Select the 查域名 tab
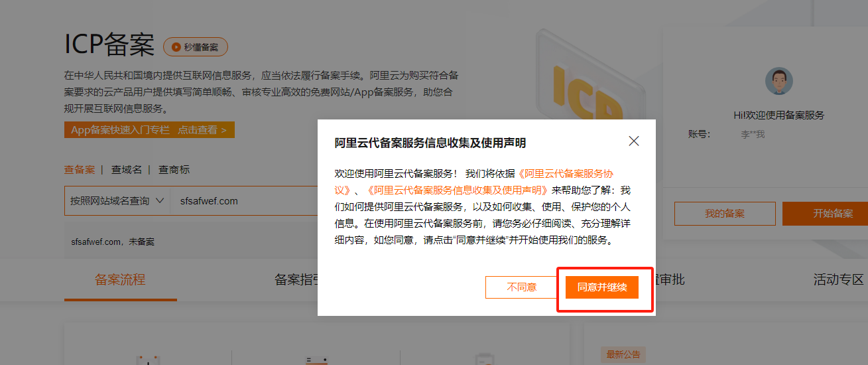Screen dimensions: 868x365 pyautogui.click(x=127, y=170)
